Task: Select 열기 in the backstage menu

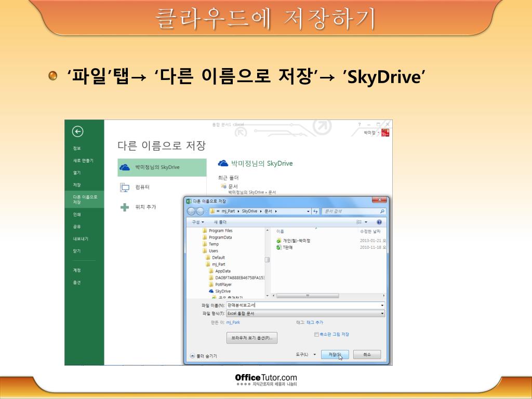Action: tap(77, 172)
